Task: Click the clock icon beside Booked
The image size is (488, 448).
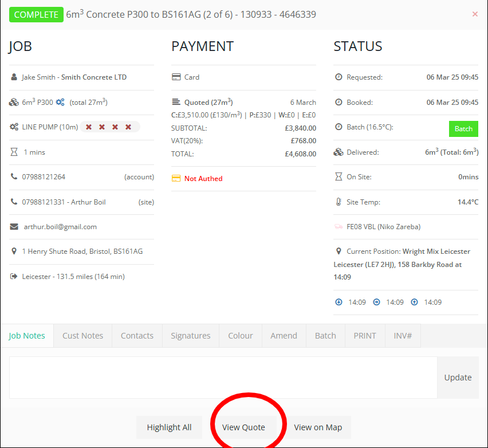Action: pos(339,102)
